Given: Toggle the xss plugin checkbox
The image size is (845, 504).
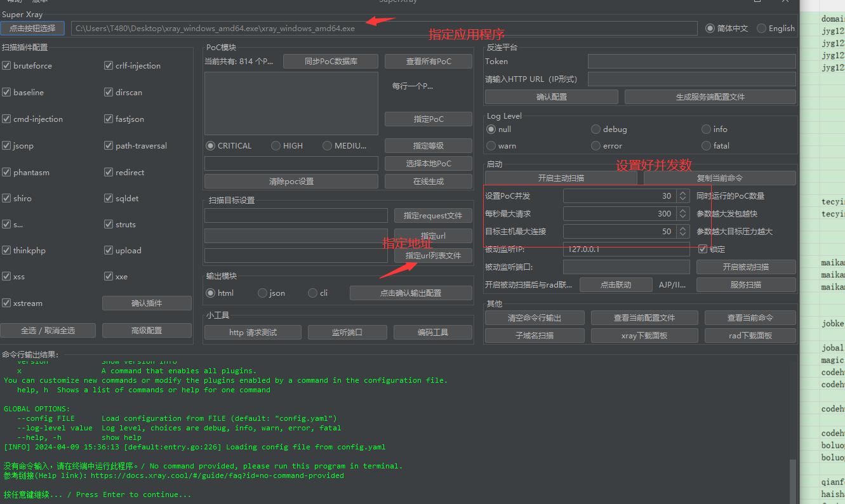Looking at the screenshot, I should (6, 276).
